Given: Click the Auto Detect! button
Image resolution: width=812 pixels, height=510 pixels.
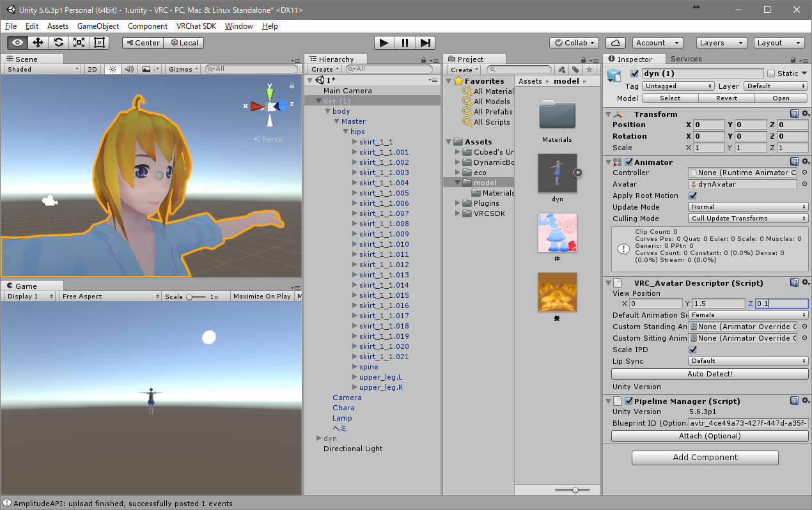Looking at the screenshot, I should 710,374.
